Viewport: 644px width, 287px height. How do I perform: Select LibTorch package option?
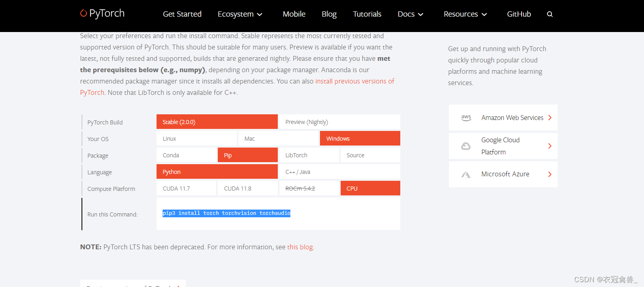[x=309, y=155]
